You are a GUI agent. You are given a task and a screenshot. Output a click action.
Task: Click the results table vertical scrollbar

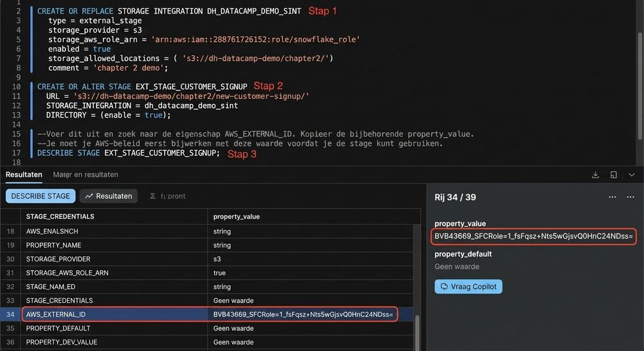[417, 332]
